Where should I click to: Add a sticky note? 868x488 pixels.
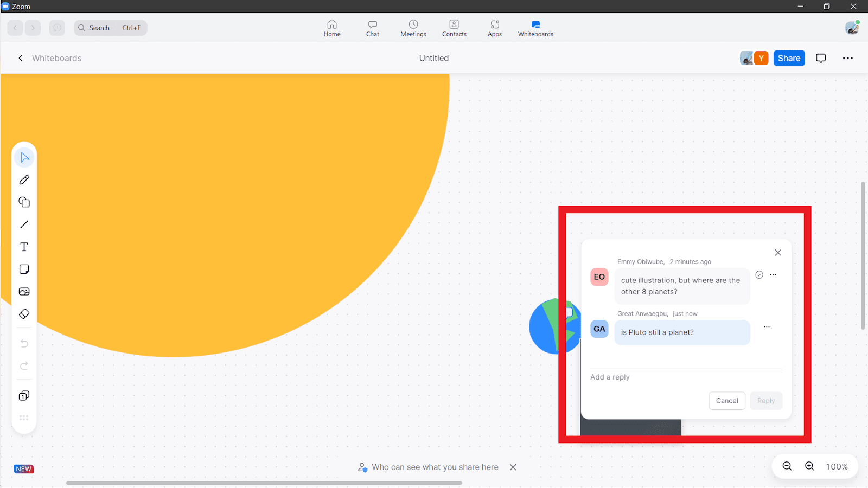pos(24,268)
